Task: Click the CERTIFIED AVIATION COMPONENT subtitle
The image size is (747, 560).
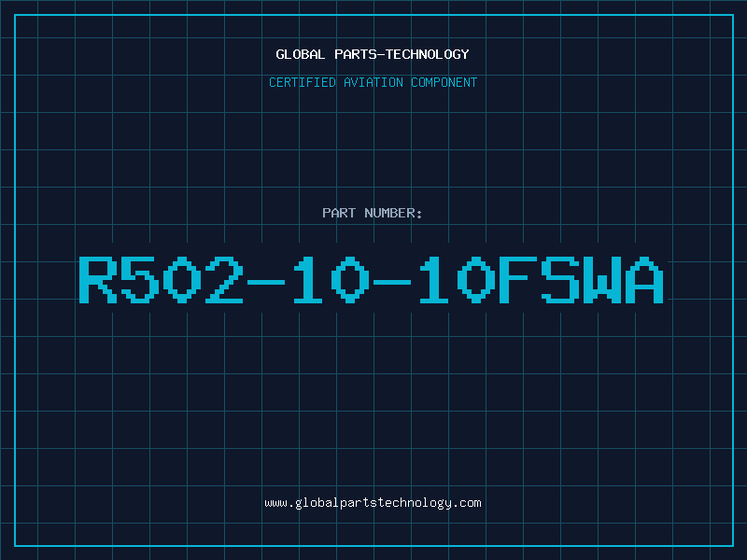Action: (x=373, y=82)
